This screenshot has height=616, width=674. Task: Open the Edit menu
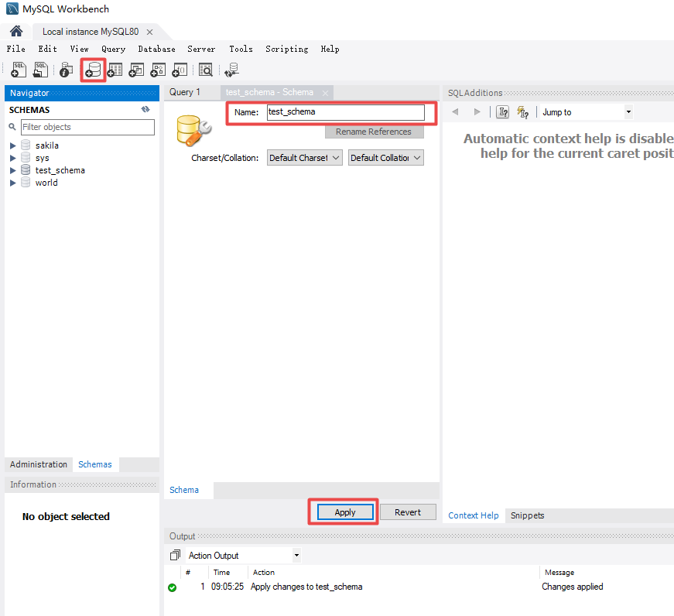point(47,49)
